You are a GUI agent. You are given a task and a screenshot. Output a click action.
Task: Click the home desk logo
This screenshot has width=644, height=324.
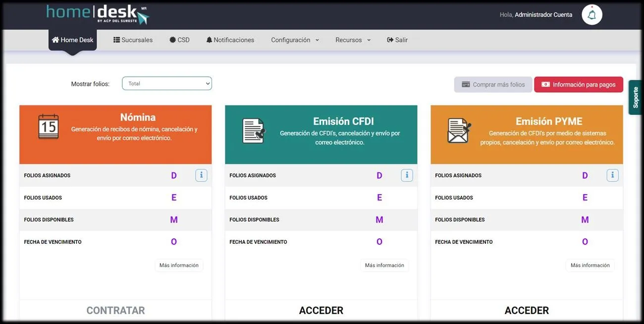coord(98,14)
